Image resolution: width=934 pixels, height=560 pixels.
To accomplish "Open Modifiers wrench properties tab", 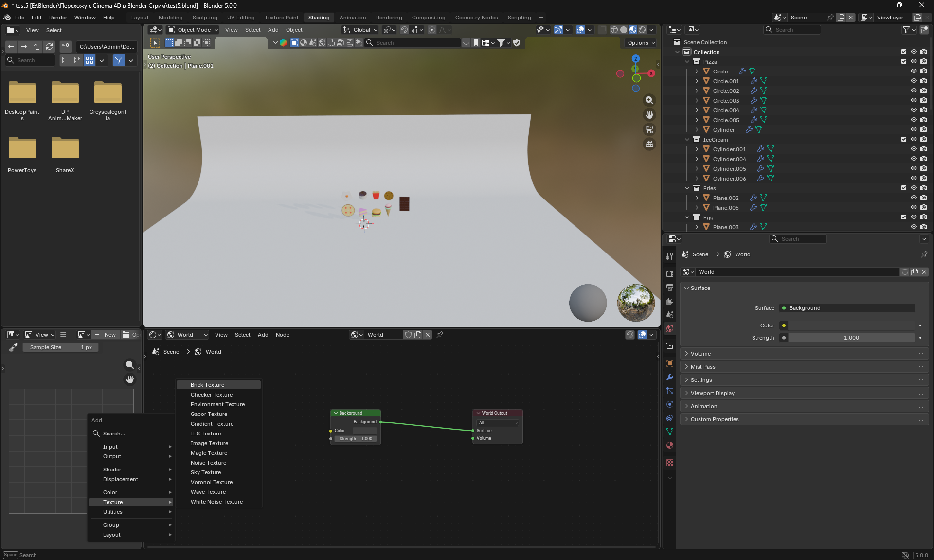I will (670, 377).
